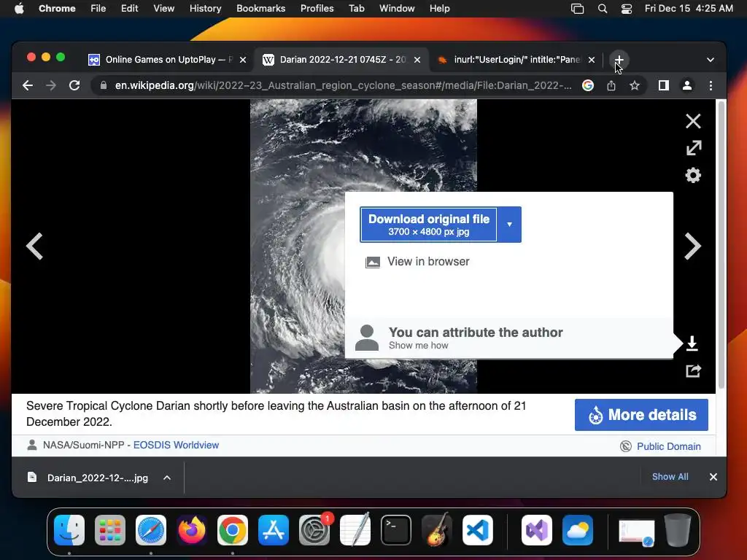
Task: Open More details button
Action: click(x=641, y=415)
